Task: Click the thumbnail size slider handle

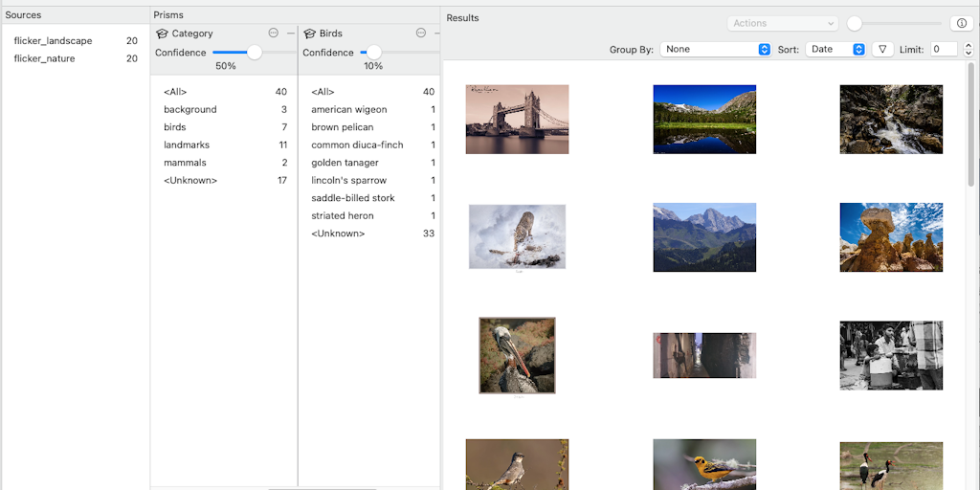Action: coord(855,23)
